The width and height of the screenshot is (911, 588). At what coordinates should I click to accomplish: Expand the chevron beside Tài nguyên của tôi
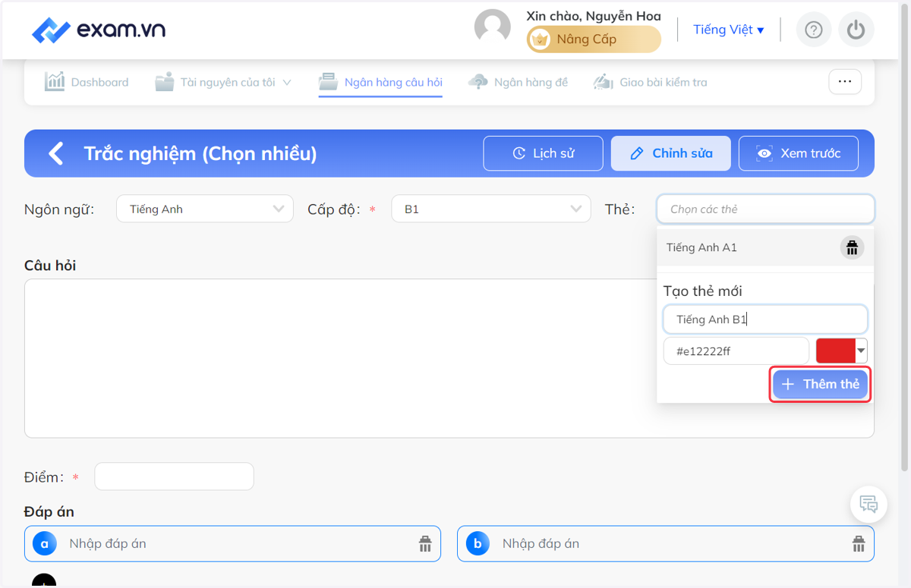[x=287, y=83]
